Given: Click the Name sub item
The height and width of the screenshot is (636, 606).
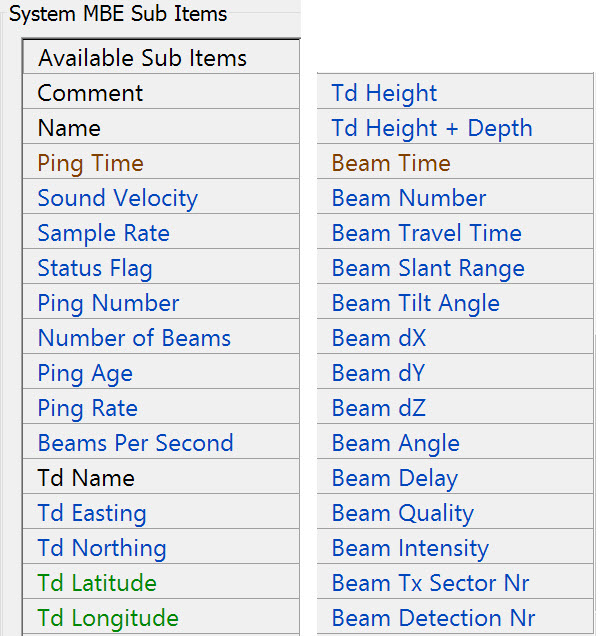Looking at the screenshot, I should tap(69, 128).
